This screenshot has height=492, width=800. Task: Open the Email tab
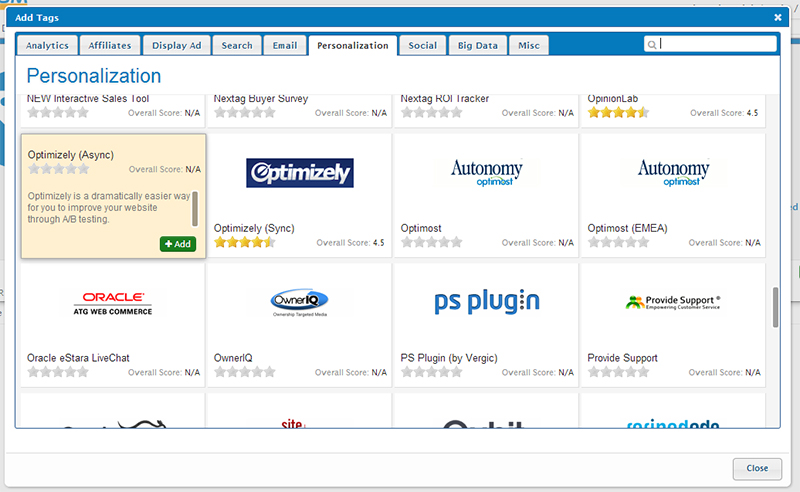285,45
